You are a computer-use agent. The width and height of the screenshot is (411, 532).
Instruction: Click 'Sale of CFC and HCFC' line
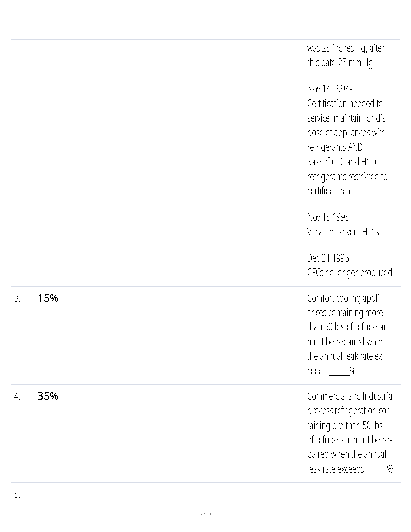(x=343, y=162)
